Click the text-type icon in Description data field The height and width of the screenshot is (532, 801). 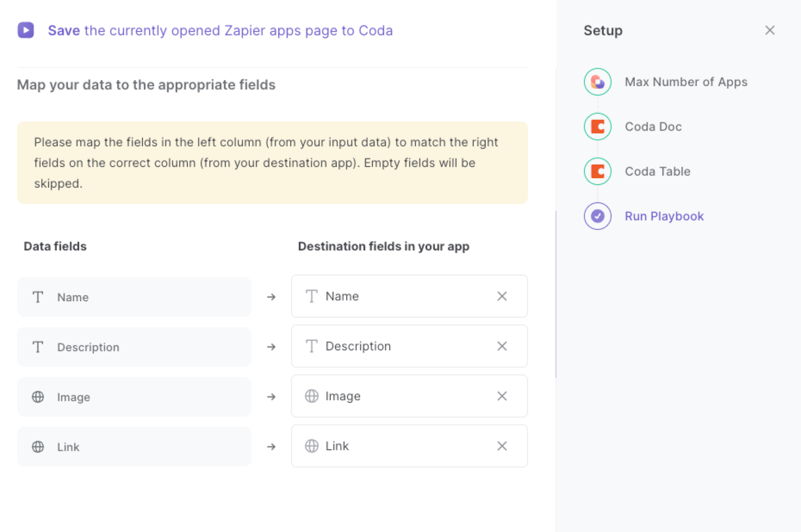point(38,347)
